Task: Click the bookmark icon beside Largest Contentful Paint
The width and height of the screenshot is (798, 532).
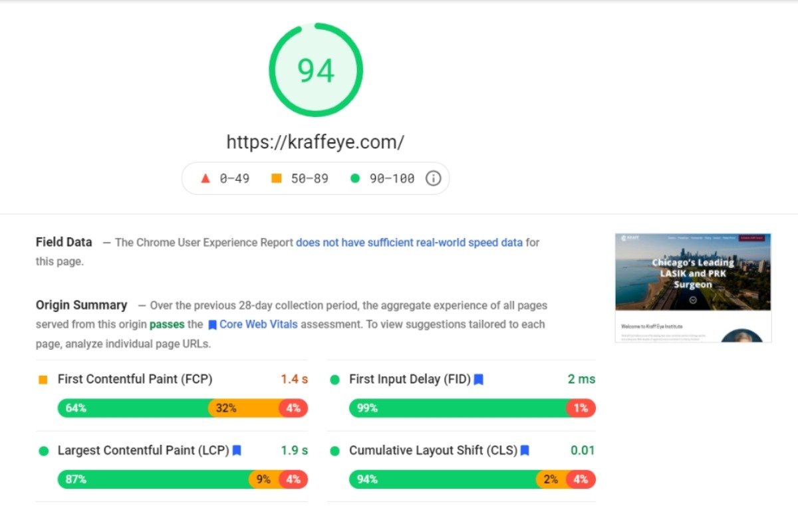Action: [x=237, y=451]
